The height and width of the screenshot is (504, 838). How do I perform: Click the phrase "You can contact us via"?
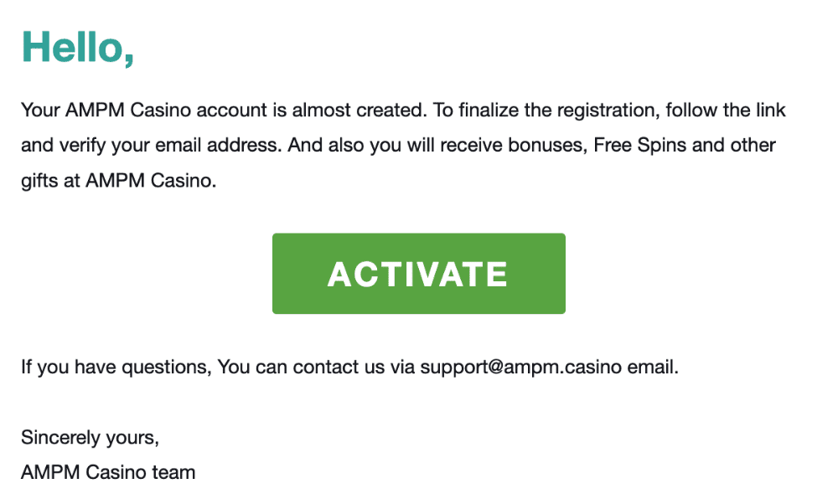pos(316,368)
